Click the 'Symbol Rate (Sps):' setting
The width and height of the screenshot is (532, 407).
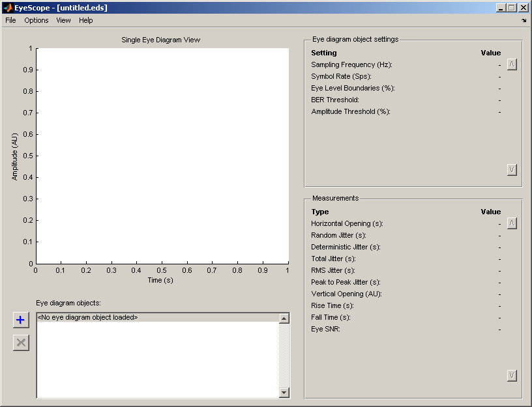click(x=341, y=76)
